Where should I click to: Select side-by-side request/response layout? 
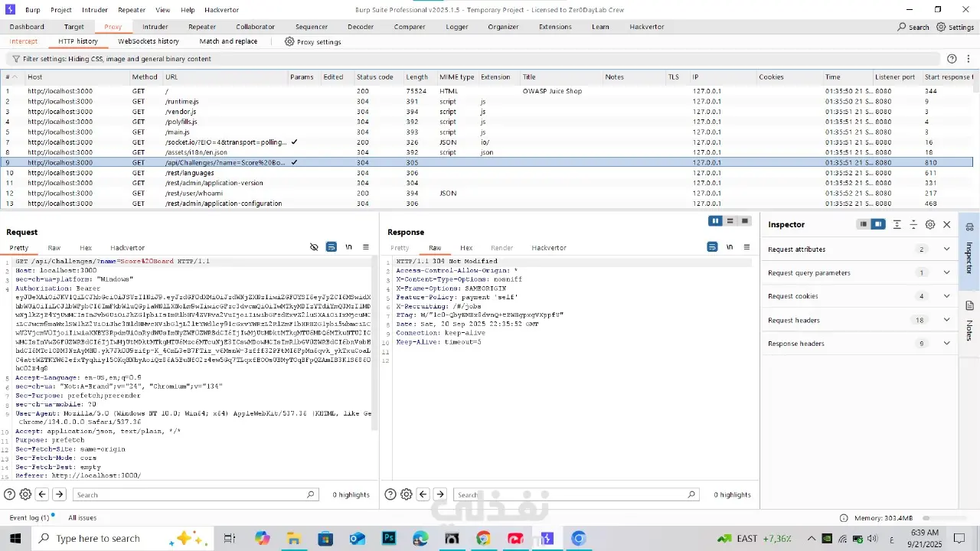pos(716,221)
